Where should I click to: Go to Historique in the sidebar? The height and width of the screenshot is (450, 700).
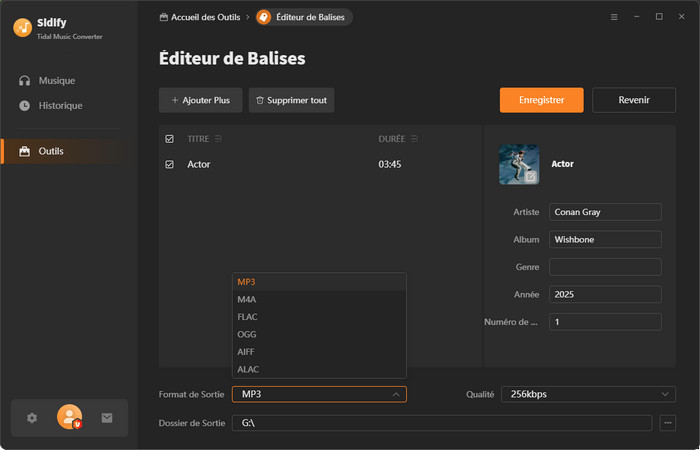click(x=60, y=105)
